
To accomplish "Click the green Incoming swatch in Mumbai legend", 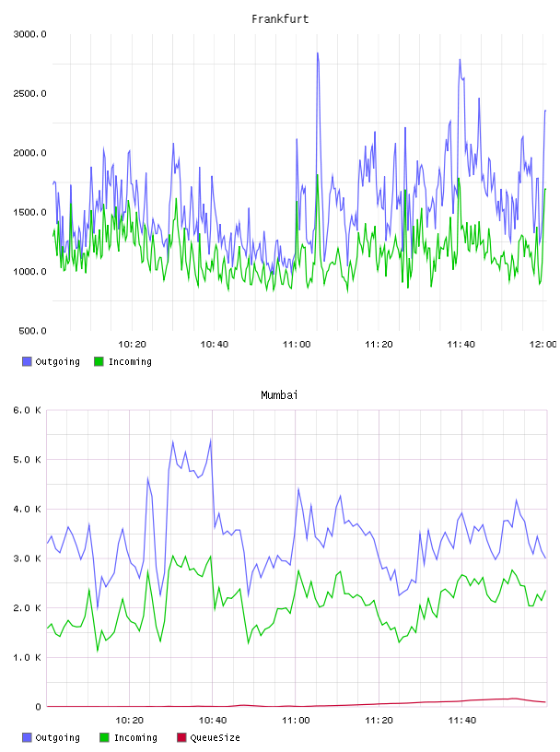I will [x=104, y=737].
